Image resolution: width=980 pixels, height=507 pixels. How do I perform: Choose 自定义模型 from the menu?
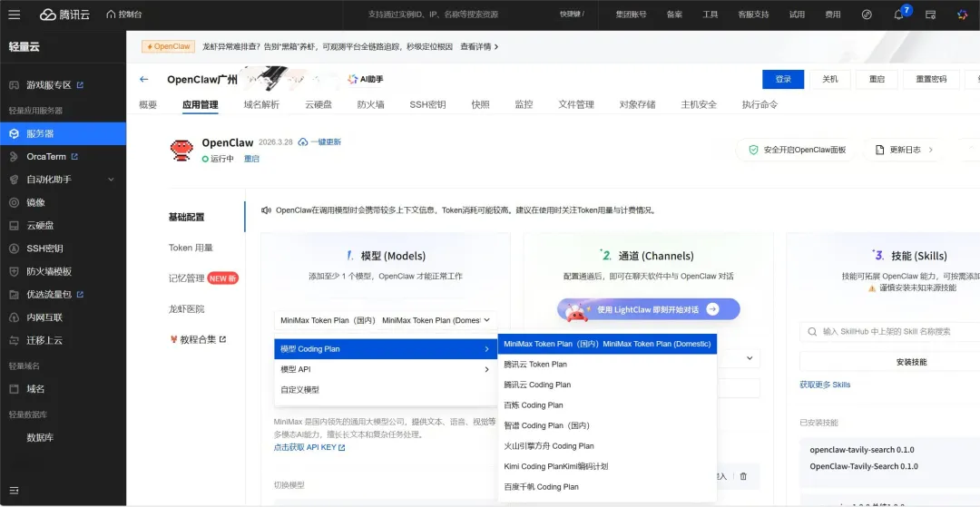click(x=385, y=390)
